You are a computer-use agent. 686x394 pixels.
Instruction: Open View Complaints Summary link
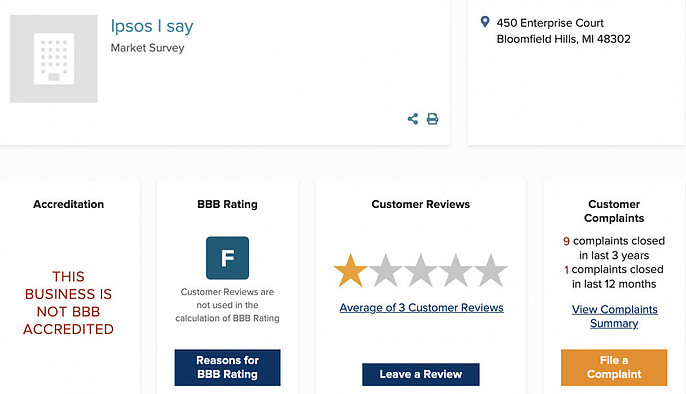614,316
